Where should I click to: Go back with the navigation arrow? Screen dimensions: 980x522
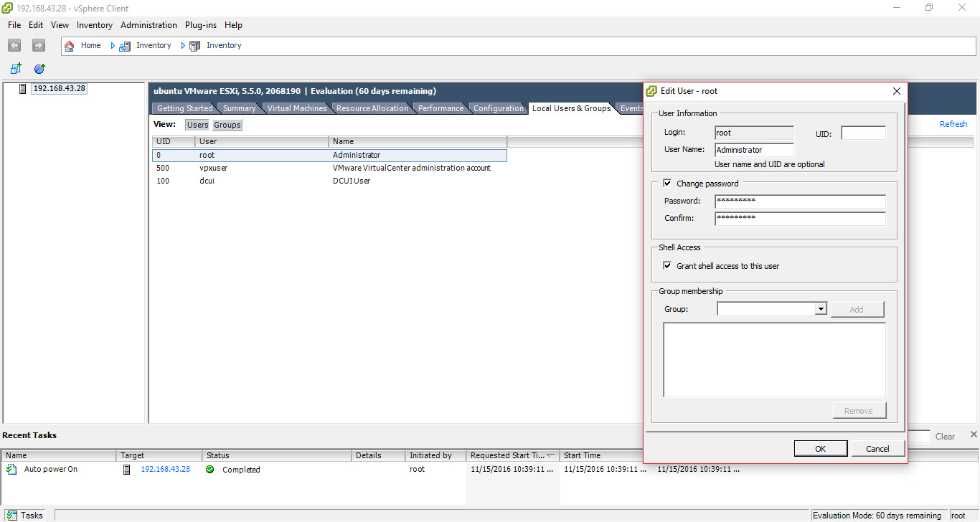14,45
